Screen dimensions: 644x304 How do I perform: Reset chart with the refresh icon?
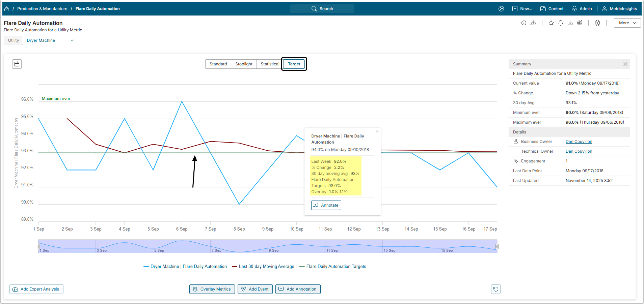click(495, 289)
